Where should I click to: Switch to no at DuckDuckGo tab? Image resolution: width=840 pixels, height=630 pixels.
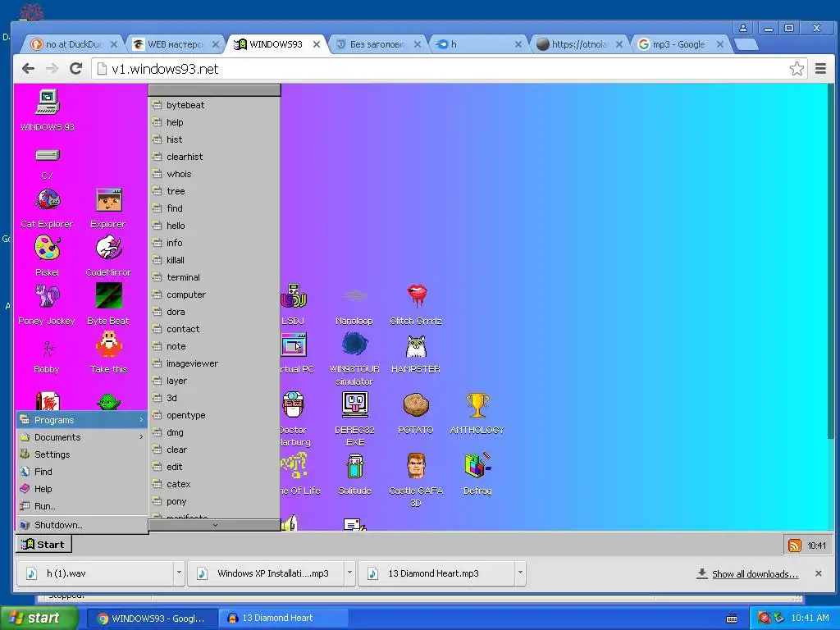pos(73,44)
